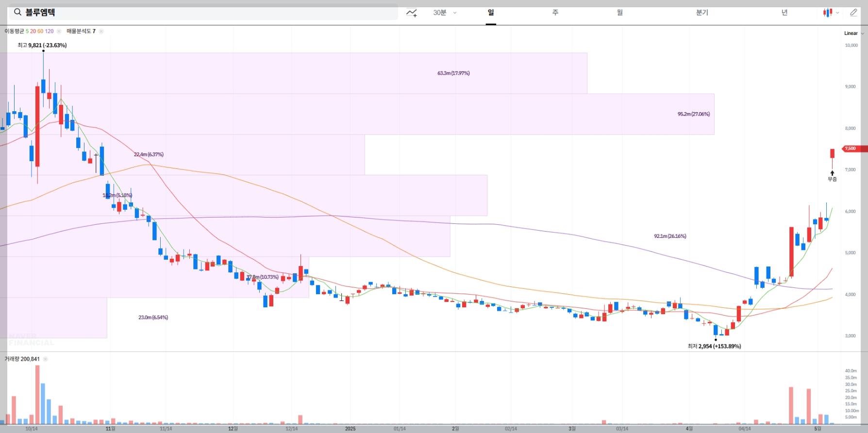Image resolution: width=868 pixels, height=433 pixels.
Task: Click the 63.3m (17.97%) volume profile label
Action: [453, 73]
